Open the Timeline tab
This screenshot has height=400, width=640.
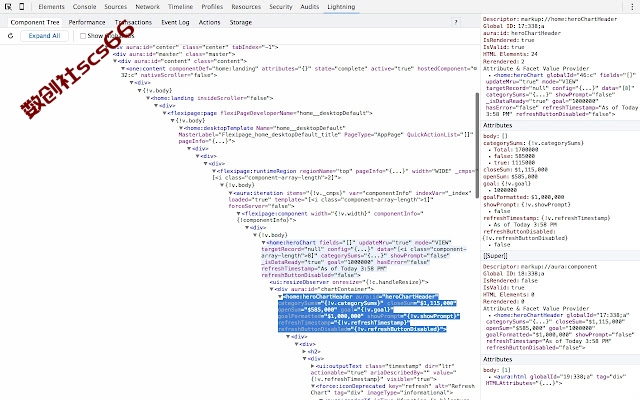tap(180, 7)
